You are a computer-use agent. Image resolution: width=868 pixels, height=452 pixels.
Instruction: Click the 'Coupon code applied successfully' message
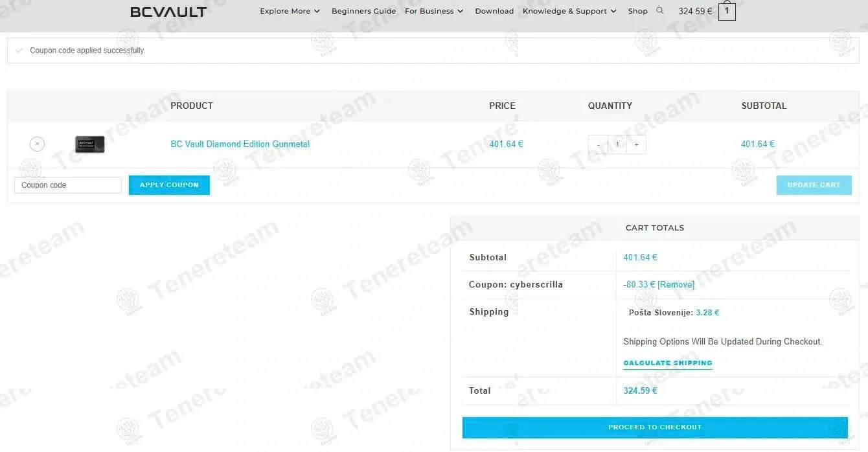[87, 51]
